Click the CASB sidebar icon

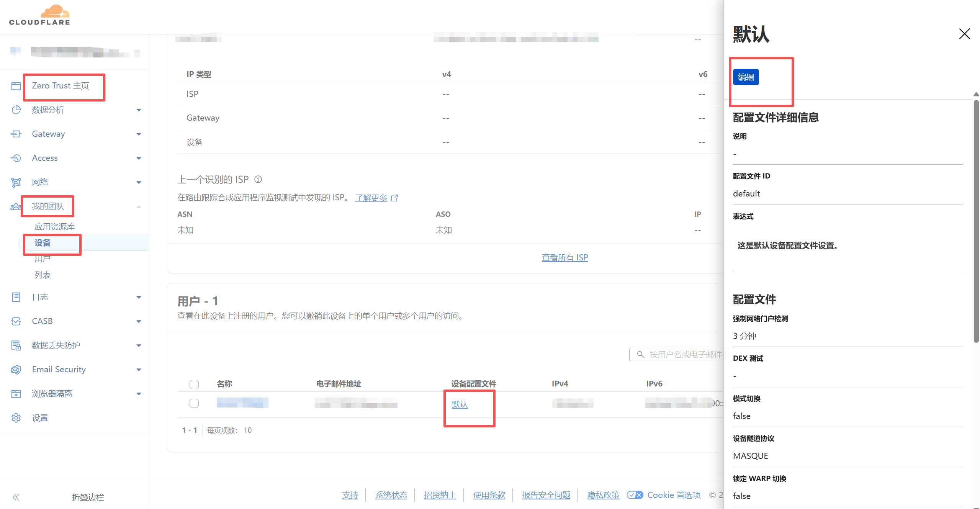(x=16, y=321)
